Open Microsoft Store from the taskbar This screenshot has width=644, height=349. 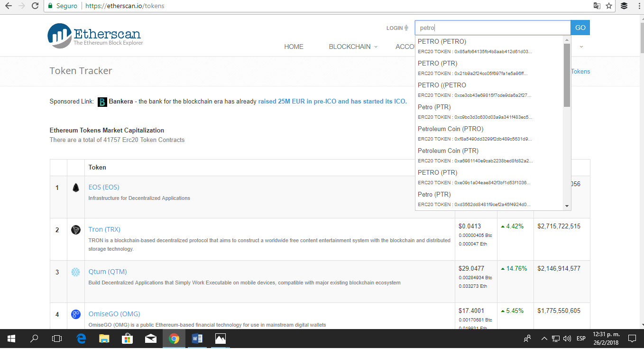pyautogui.click(x=127, y=339)
